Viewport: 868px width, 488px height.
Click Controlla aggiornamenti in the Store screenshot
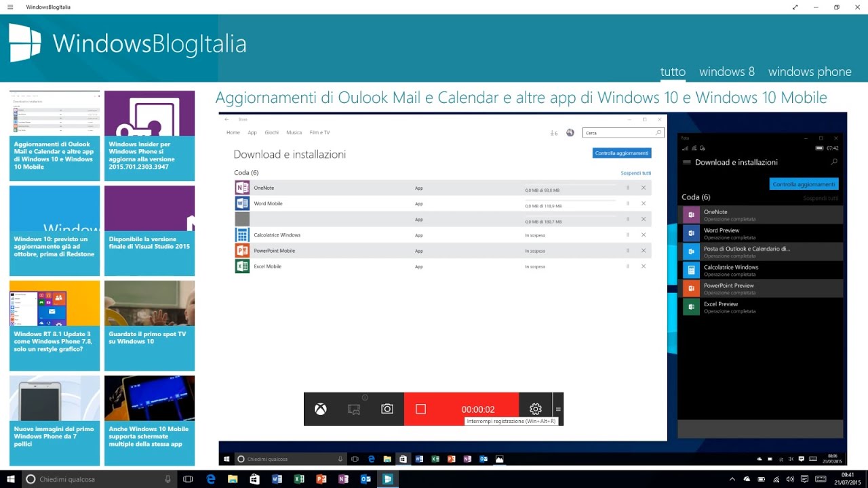click(622, 153)
